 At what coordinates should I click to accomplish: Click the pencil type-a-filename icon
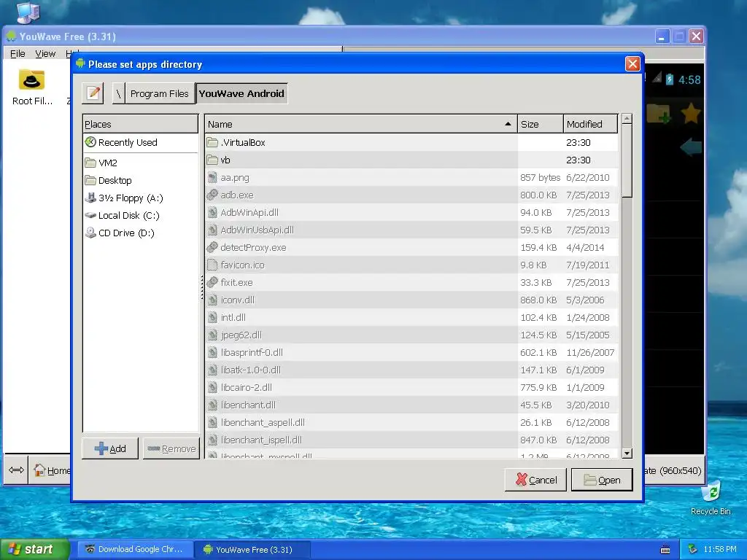tap(93, 93)
